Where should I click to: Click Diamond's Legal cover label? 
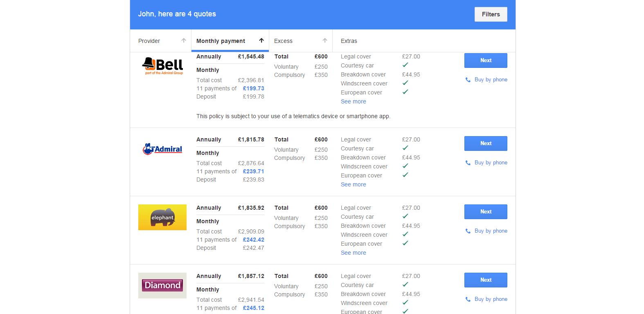(x=356, y=276)
